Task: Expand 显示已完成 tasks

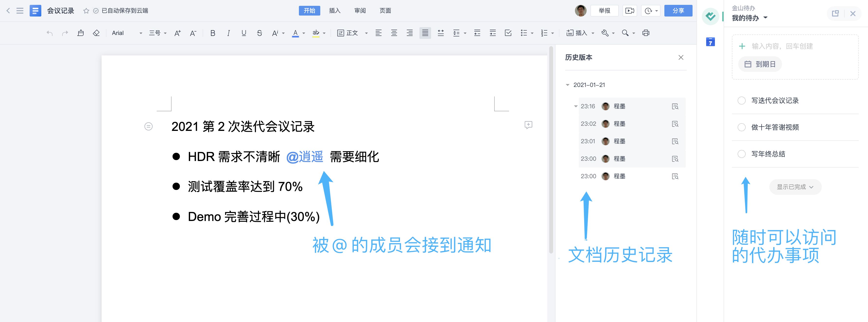Action: coord(795,187)
